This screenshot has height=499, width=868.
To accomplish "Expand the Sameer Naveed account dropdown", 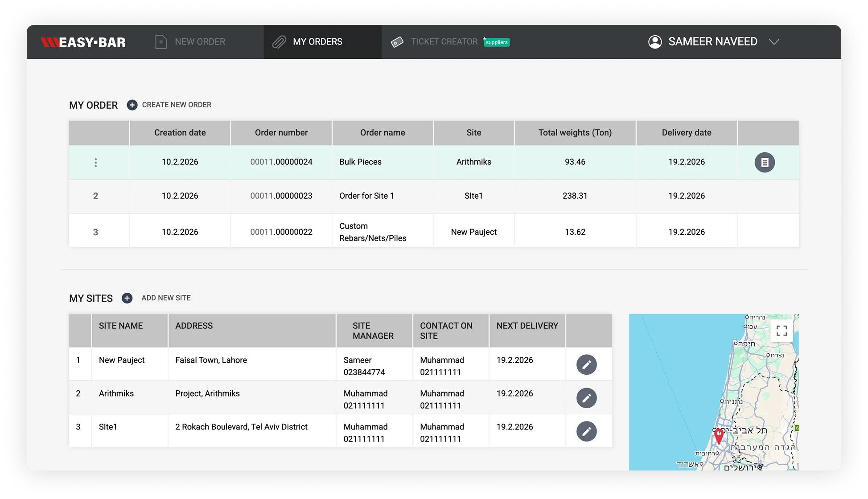I will tap(774, 42).
